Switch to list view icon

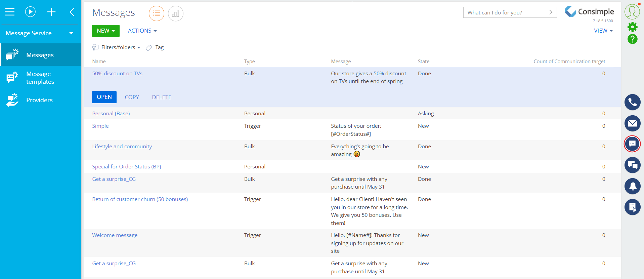156,13
